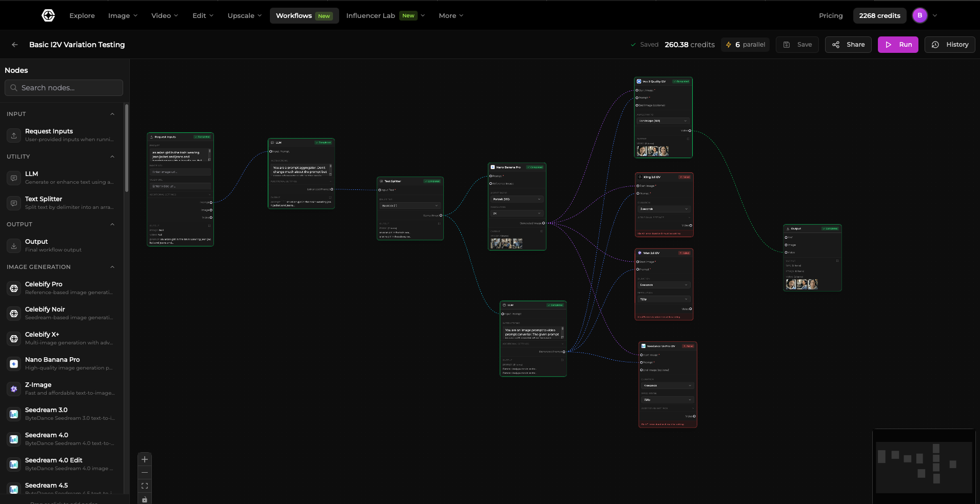Open the Landscape (16:9) aspect ratio dropdown
Screen dimensions: 980x504
click(x=663, y=121)
